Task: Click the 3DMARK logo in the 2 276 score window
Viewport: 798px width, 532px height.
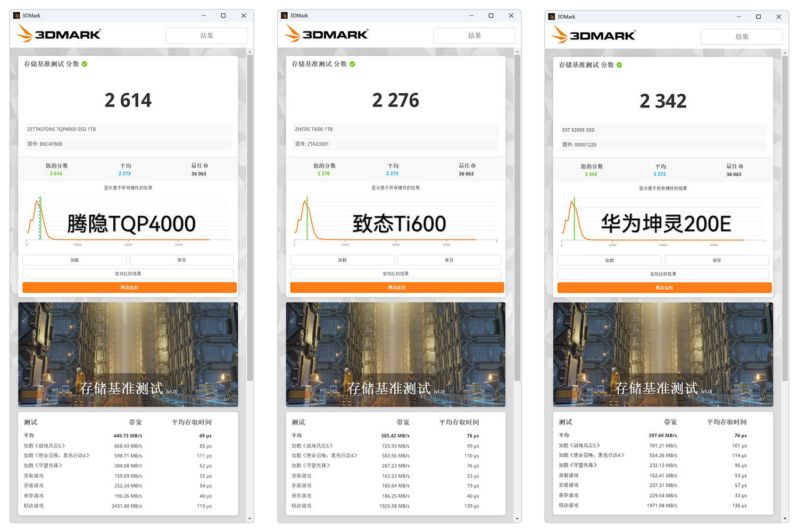Action: point(326,34)
